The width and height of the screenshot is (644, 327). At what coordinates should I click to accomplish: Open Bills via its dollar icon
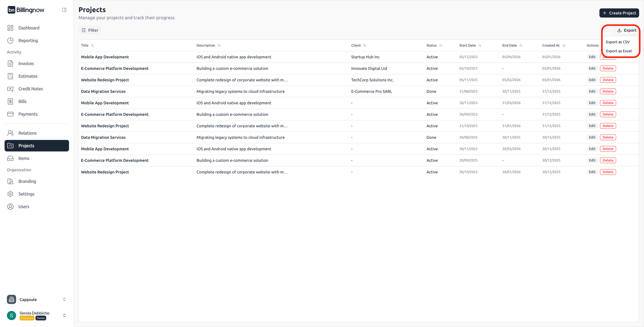click(x=10, y=101)
